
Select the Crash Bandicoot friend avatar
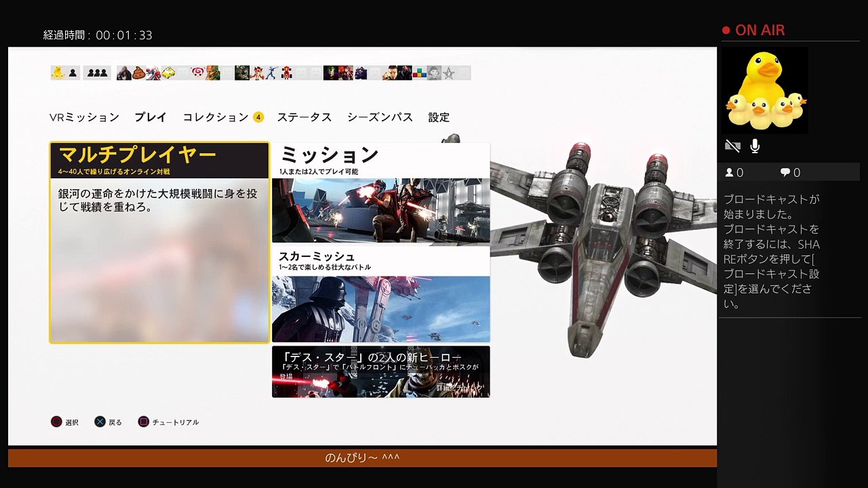click(x=256, y=73)
